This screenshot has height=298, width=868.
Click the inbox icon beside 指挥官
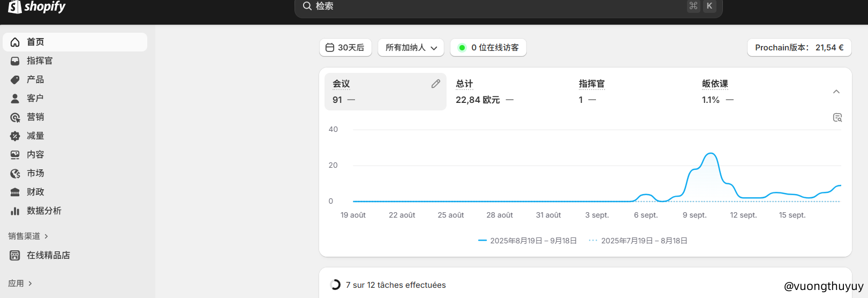pyautogui.click(x=15, y=61)
